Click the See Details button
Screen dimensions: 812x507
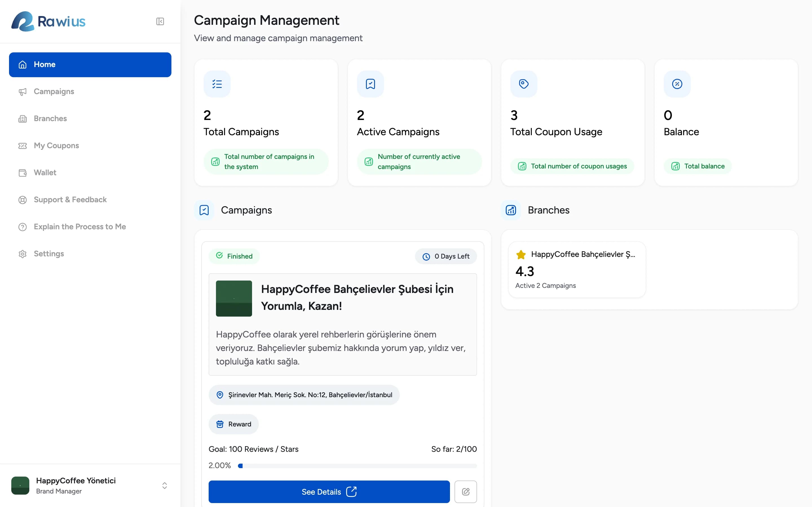tap(329, 492)
